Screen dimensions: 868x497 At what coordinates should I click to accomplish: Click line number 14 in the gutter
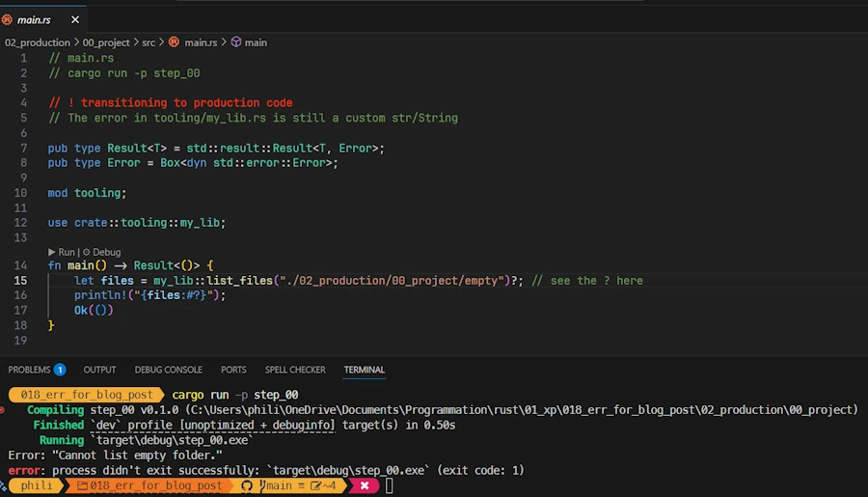pos(20,265)
